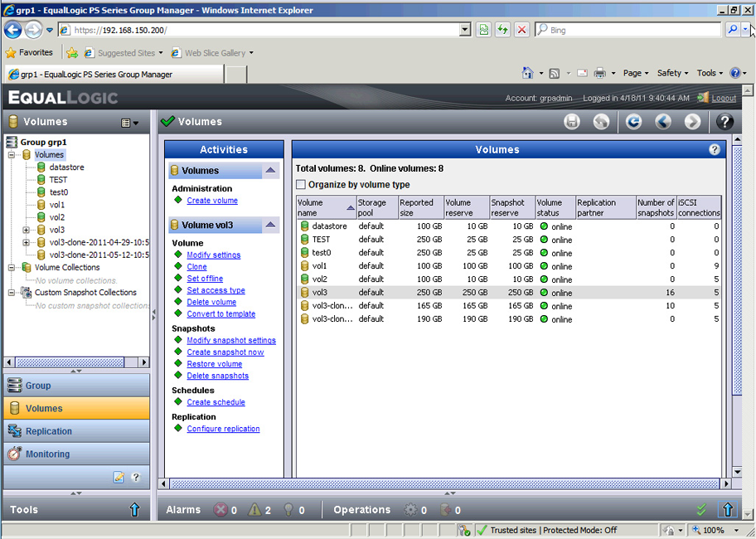
Task: Click the Logout link
Action: tap(724, 98)
